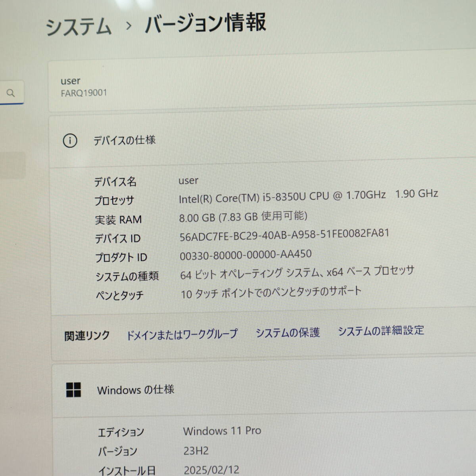Screen dimensions: 476x476
Task: Click the ペンとタッチ label
Action: [x=120, y=295]
